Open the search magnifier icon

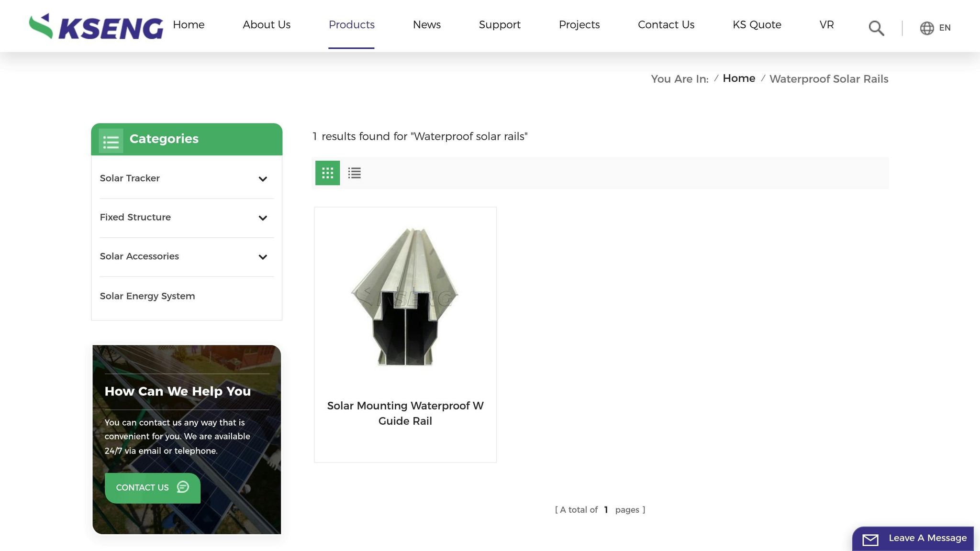876,28
